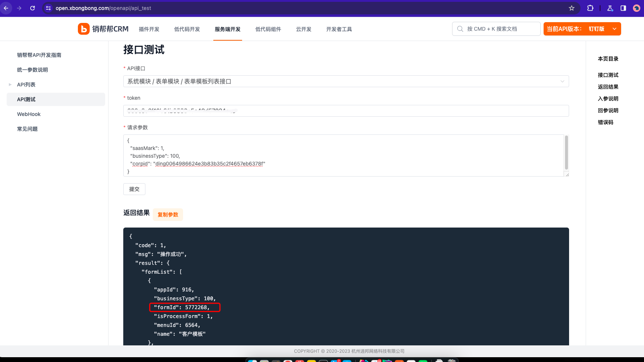
Task: Open the browser extensions puzzle icon
Action: point(590,8)
